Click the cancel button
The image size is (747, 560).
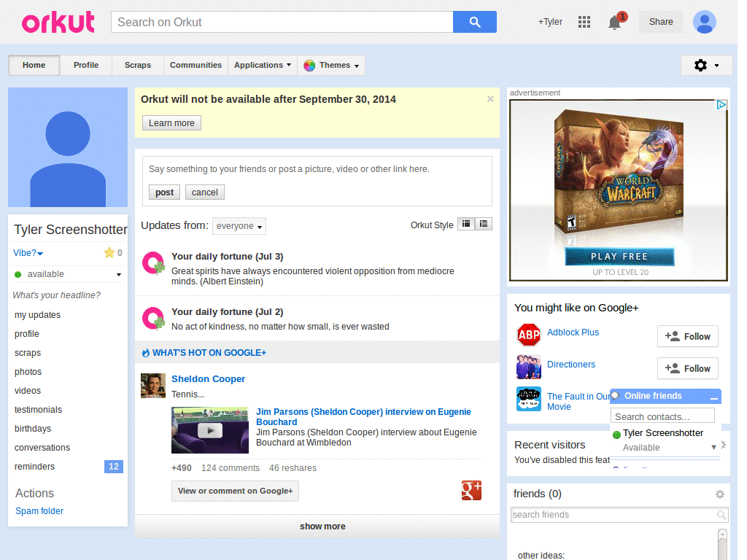(x=205, y=192)
